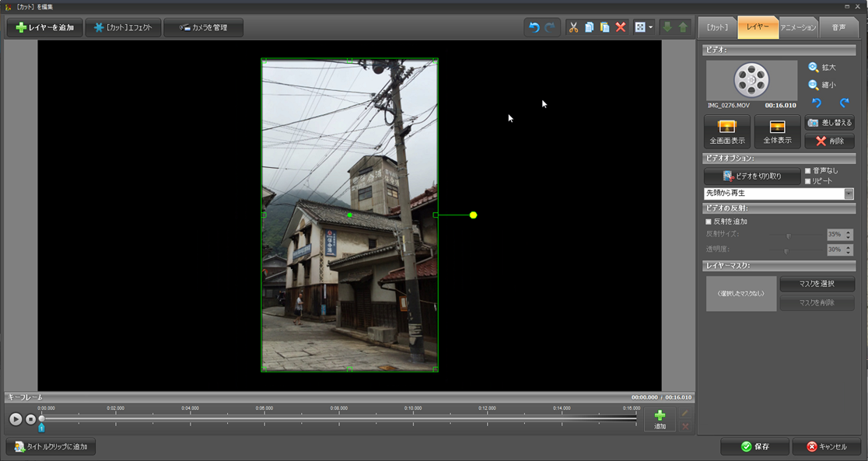
Task: Open 全画面表示 full screen display
Action: click(726, 131)
